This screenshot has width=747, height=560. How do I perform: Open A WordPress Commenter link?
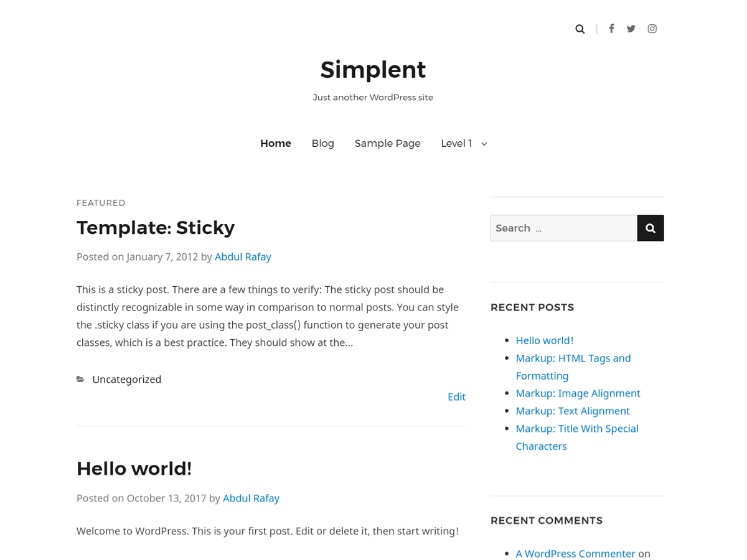575,553
